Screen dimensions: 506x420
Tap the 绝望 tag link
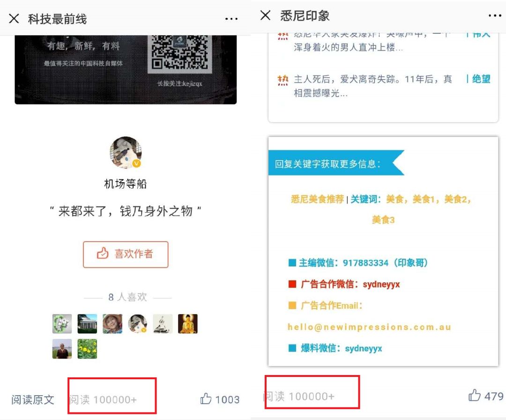[x=478, y=79]
